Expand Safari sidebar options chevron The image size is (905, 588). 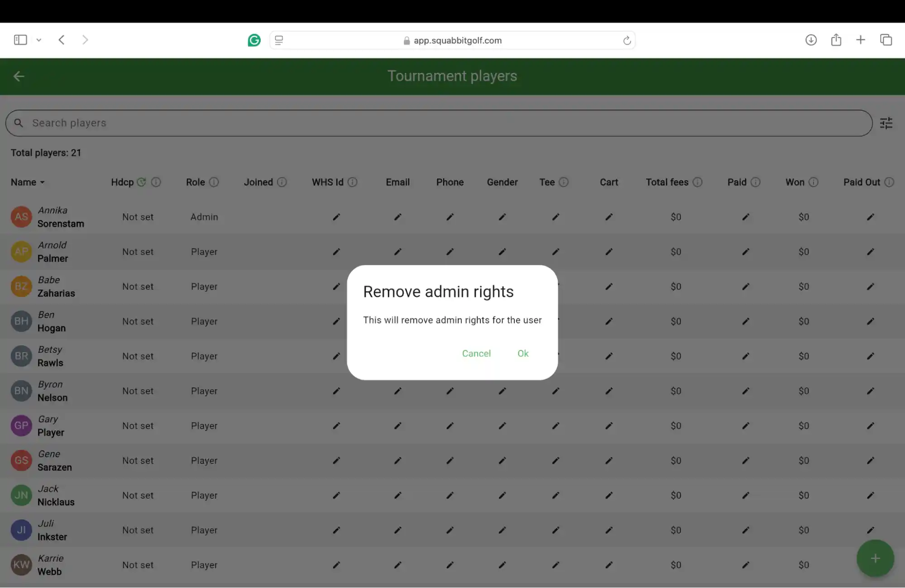tap(39, 40)
